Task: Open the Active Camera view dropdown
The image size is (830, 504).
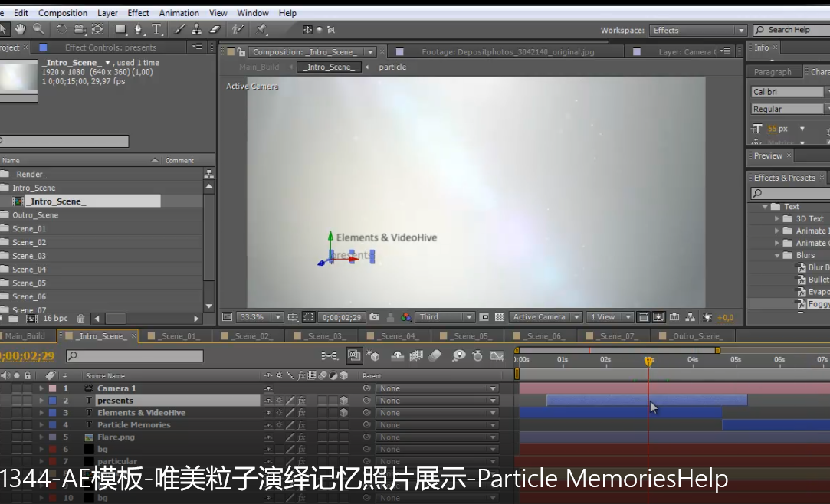Action: (x=545, y=317)
